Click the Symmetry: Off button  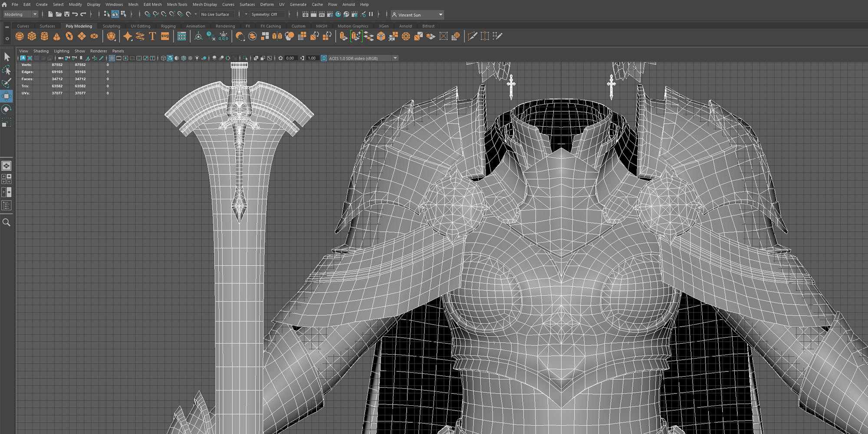264,14
